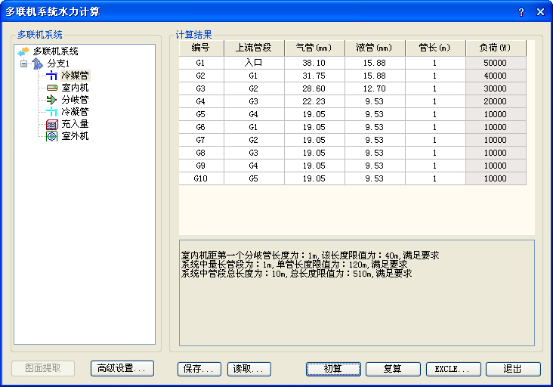Image resolution: width=553 pixels, height=387 pixels.
Task: Select the 分歧管 branch pipe icon
Action: click(51, 100)
